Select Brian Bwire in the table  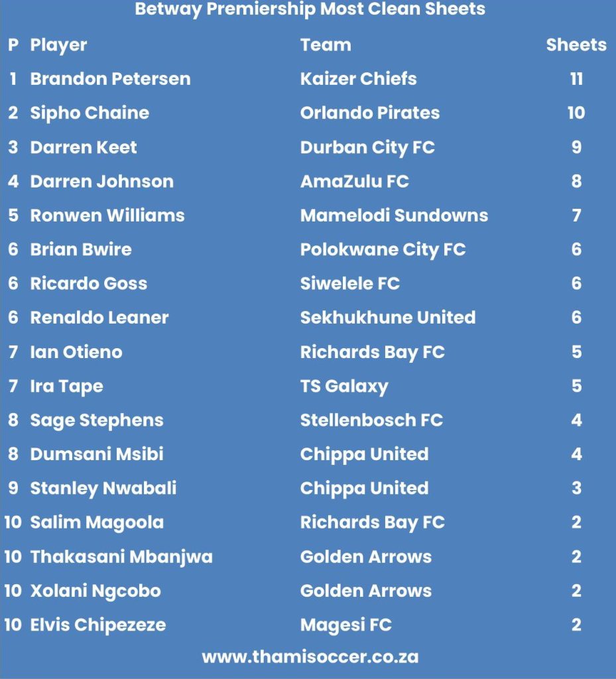point(81,249)
